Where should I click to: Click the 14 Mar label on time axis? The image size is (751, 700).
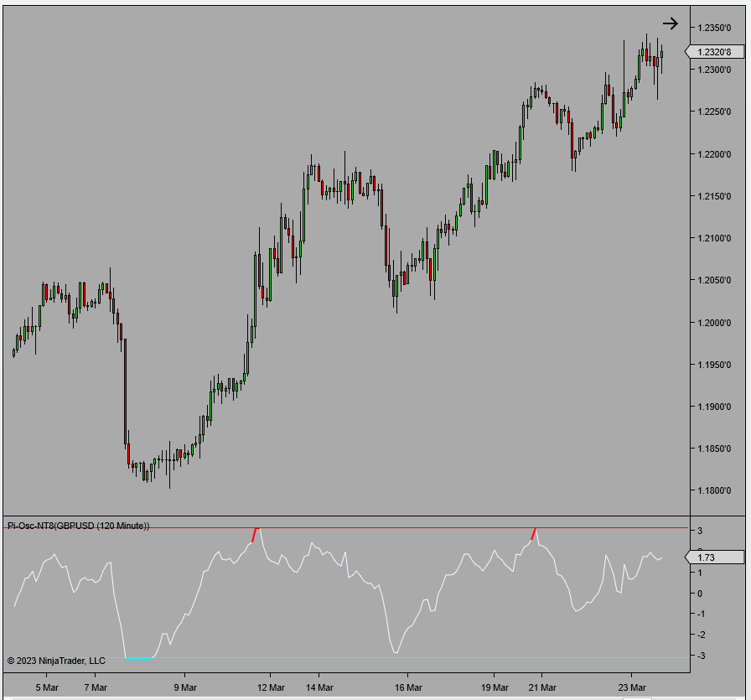tap(319, 687)
